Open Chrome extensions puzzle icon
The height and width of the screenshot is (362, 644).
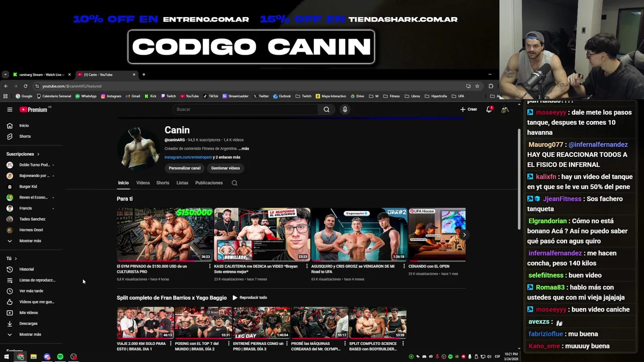(491, 86)
